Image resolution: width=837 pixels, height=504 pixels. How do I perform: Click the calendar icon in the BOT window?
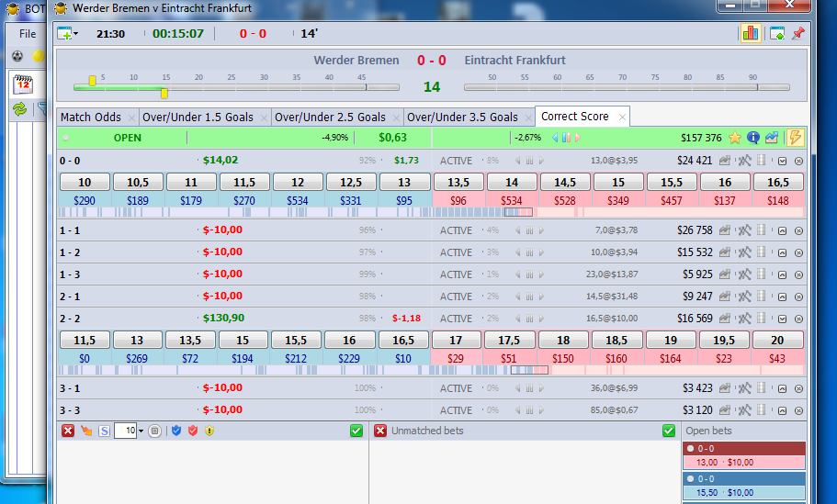tap(23, 84)
